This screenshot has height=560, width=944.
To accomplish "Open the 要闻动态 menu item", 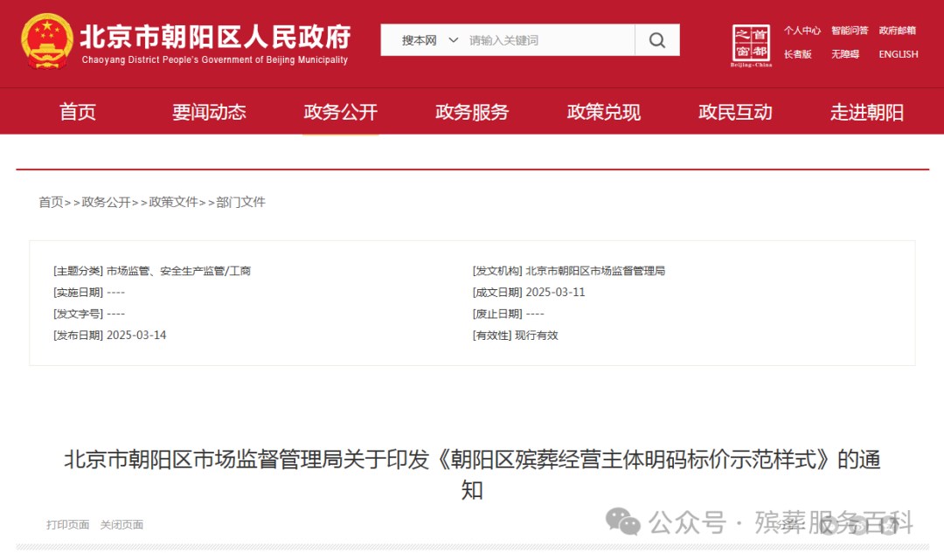I will point(210,111).
